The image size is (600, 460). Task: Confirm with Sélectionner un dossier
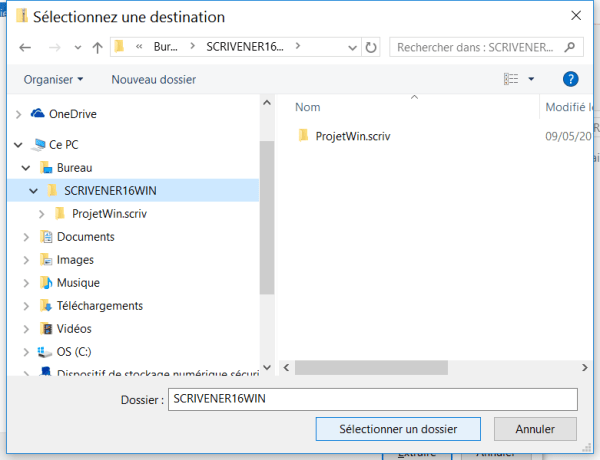(x=398, y=429)
